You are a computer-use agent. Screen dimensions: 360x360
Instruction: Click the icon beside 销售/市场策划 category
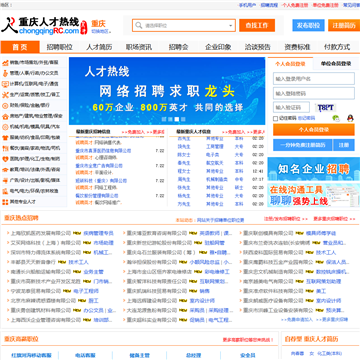click(x=5, y=62)
